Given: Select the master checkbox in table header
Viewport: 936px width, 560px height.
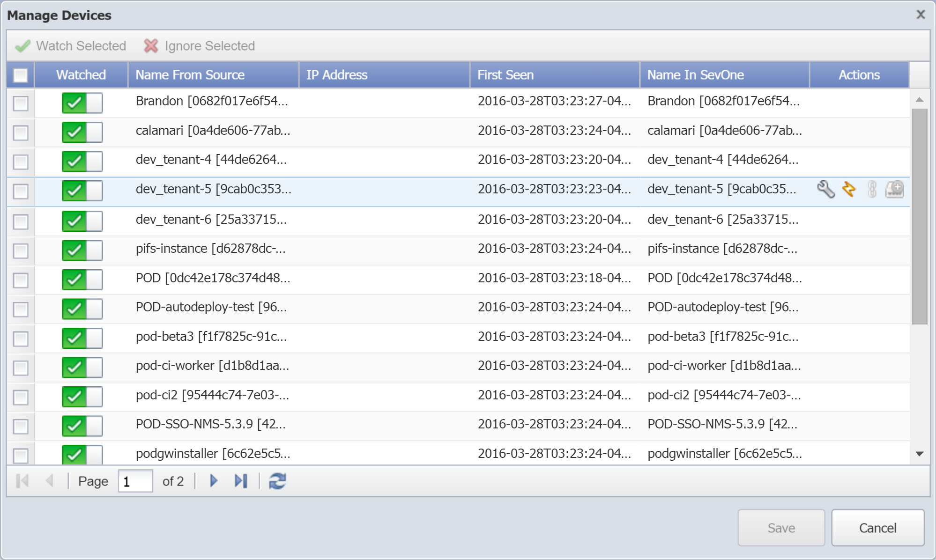Looking at the screenshot, I should point(22,74).
